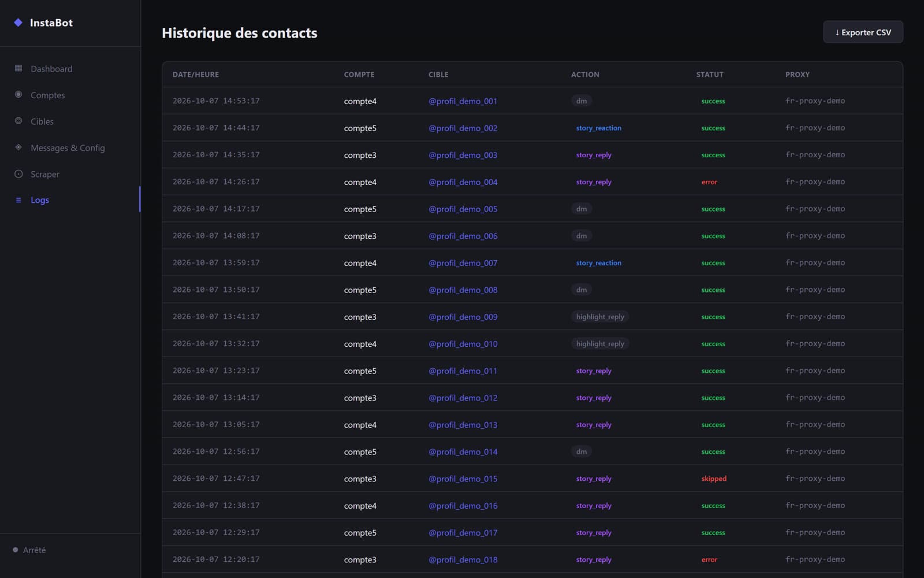Follow the @profil_demo_018 link
The image size is (924, 578).
[463, 560]
